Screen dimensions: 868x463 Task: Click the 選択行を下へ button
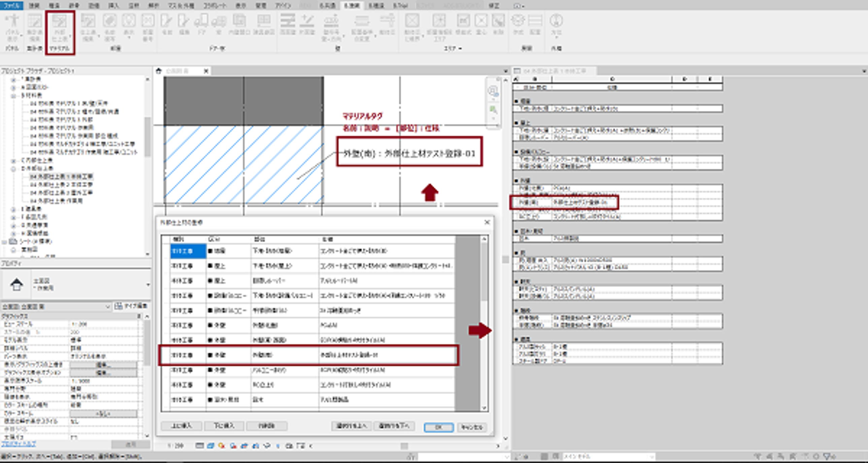394,426
